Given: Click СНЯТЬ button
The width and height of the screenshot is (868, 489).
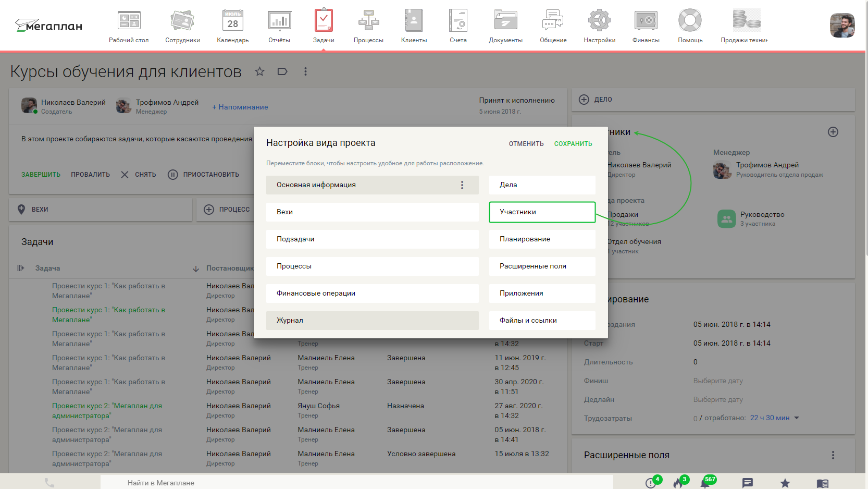Looking at the screenshot, I should click(x=139, y=175).
